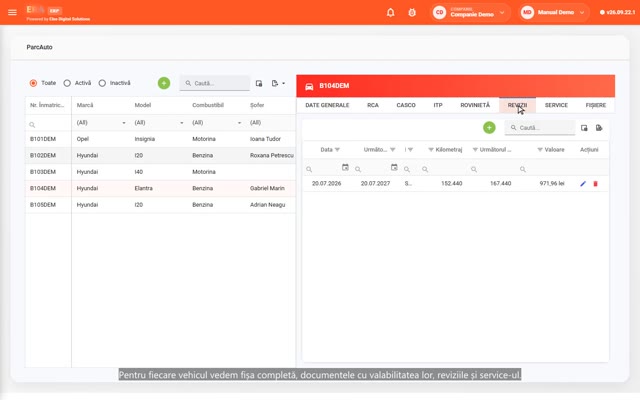Select vehicle row B102DEM
This screenshot has height=400, width=640.
[x=160, y=156]
